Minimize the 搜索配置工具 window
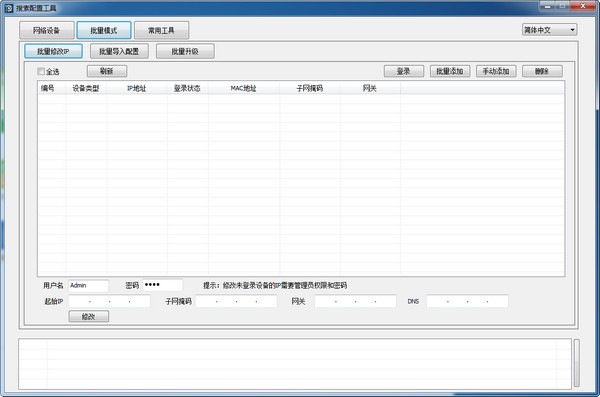This screenshot has width=600, height=397. tap(548, 5)
